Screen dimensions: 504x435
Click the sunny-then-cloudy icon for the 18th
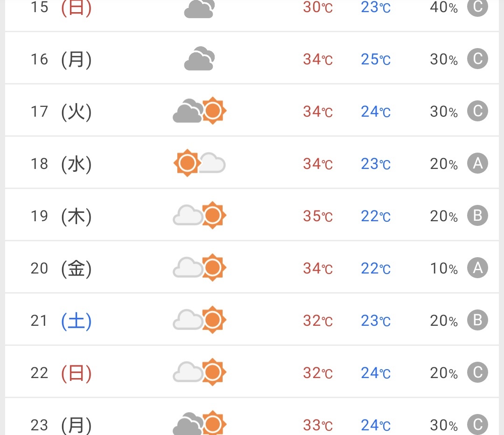click(200, 163)
